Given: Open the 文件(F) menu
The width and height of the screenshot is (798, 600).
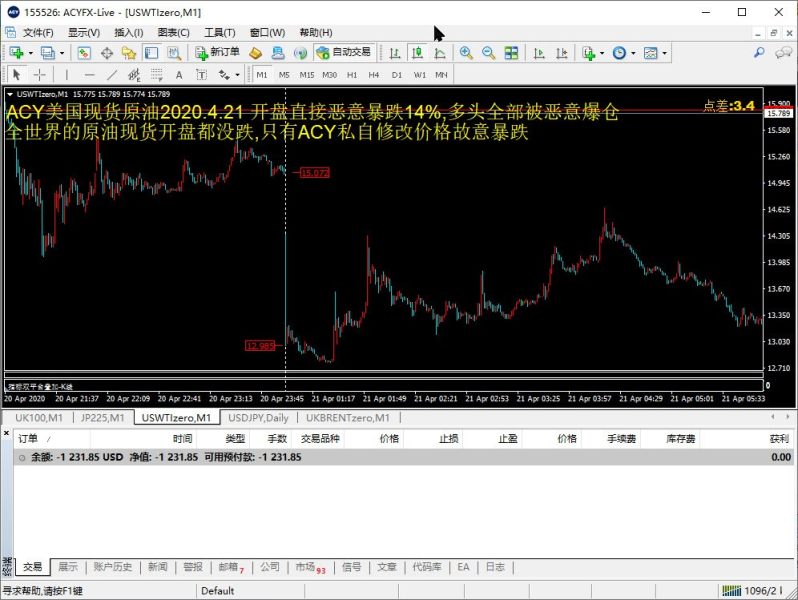Looking at the screenshot, I should pos(38,33).
